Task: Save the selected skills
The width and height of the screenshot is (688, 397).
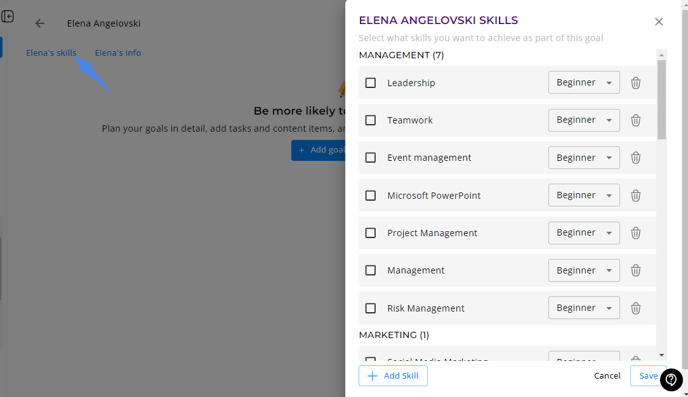Action: [x=648, y=376]
